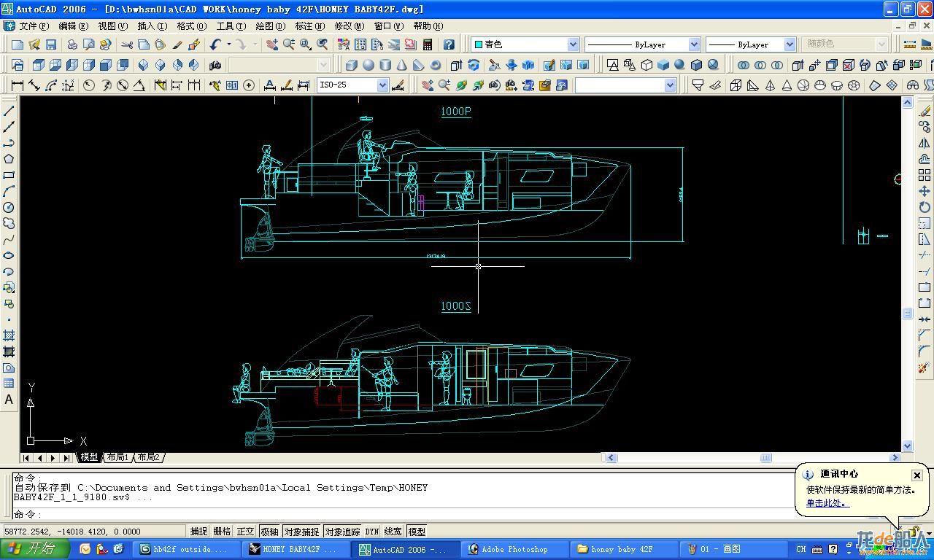
Task: Select the Circle draw tool
Action: (x=9, y=207)
